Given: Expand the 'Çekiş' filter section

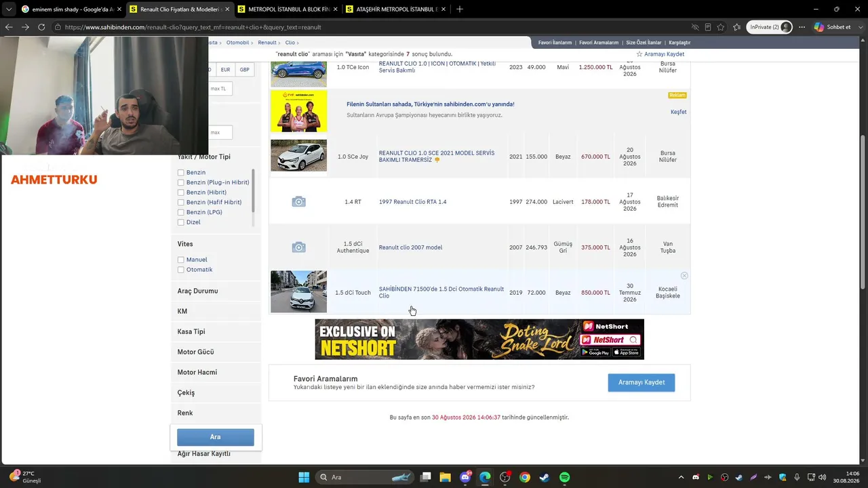Looking at the screenshot, I should (x=216, y=392).
